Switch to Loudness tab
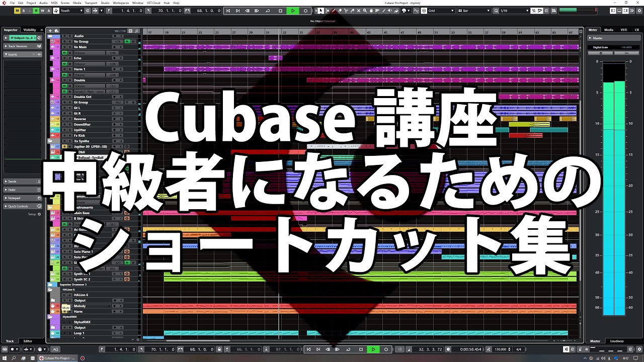Image resolution: width=644 pixels, height=362 pixels. 617,341
